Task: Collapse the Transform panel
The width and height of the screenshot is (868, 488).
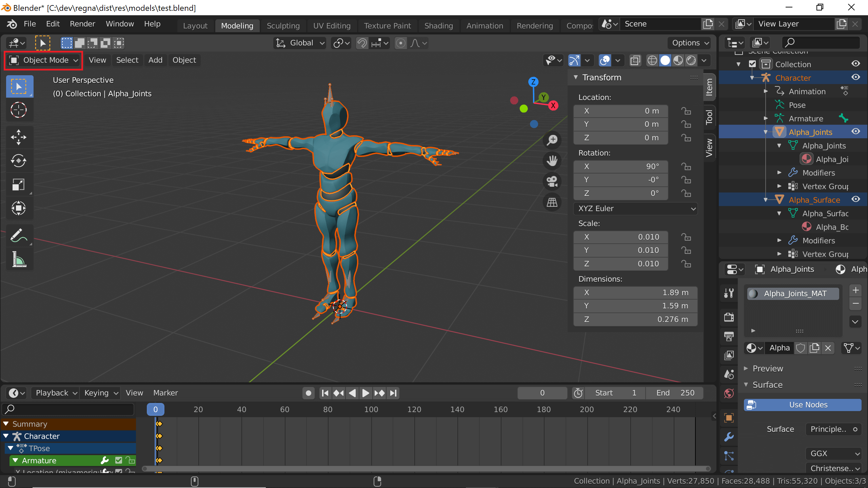Action: click(x=576, y=77)
